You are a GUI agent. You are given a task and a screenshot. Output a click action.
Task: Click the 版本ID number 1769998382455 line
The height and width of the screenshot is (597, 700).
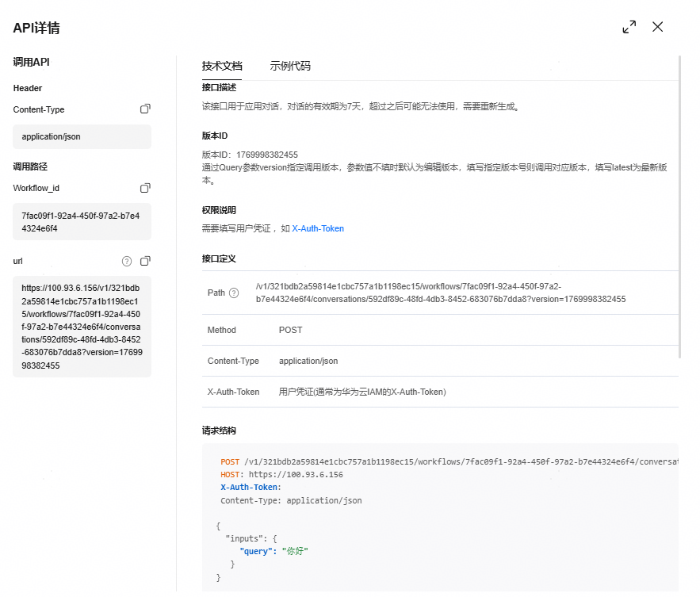pos(250,155)
